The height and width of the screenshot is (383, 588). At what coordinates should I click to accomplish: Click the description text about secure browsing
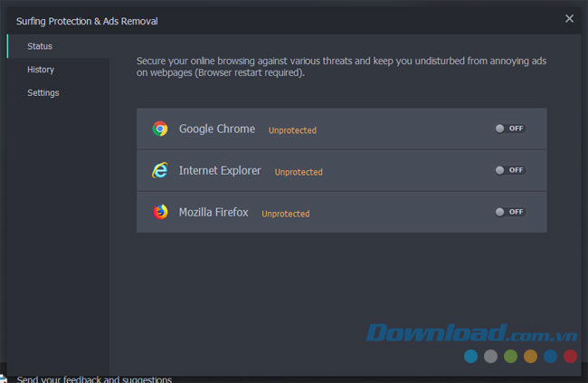(x=341, y=66)
